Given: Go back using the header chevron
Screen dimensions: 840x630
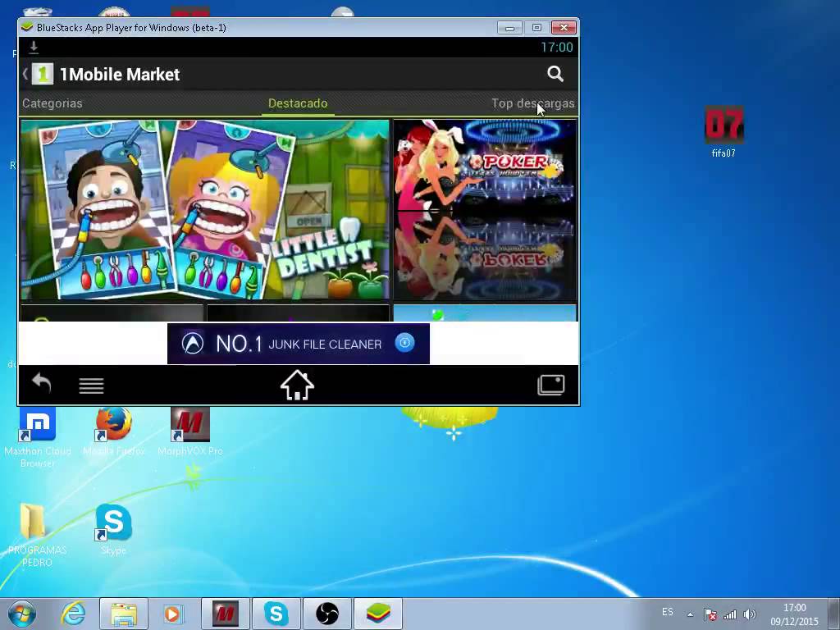Looking at the screenshot, I should 25,74.
